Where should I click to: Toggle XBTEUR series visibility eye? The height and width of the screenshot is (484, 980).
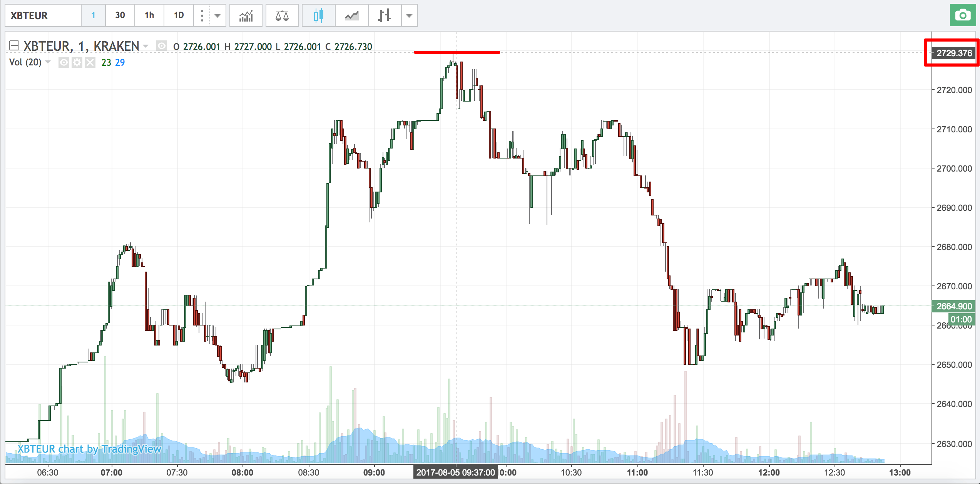[x=161, y=47]
